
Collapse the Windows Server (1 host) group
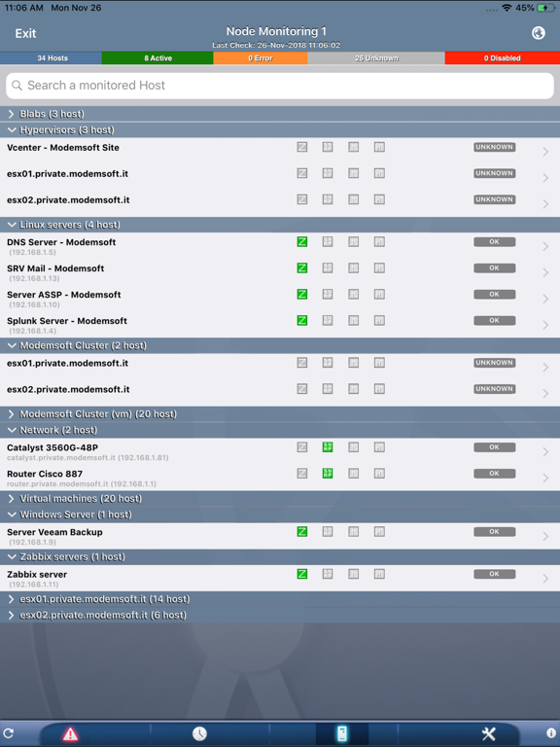(280, 515)
